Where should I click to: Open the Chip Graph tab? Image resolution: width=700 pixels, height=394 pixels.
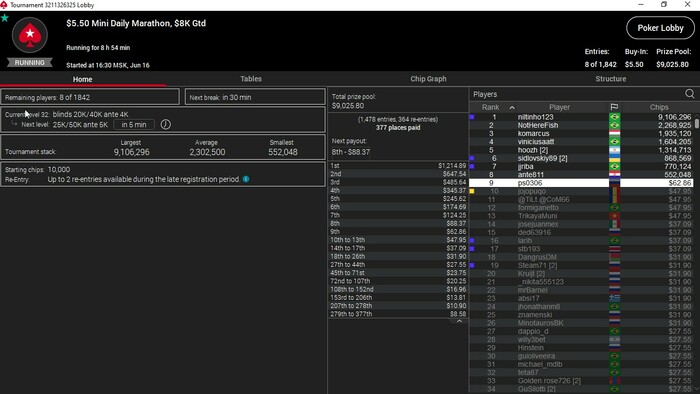(x=428, y=79)
